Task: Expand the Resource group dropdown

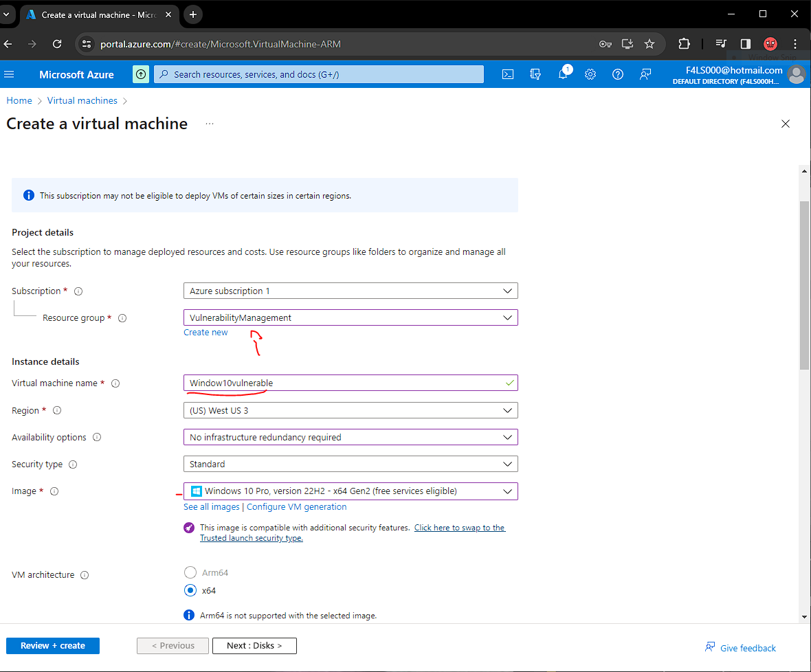Action: [x=351, y=317]
